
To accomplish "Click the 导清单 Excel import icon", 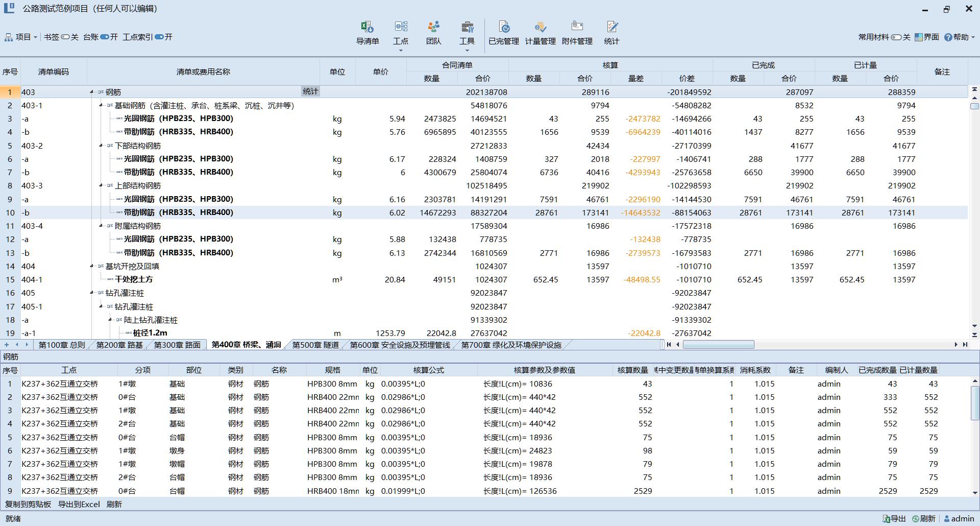I will pyautogui.click(x=367, y=27).
